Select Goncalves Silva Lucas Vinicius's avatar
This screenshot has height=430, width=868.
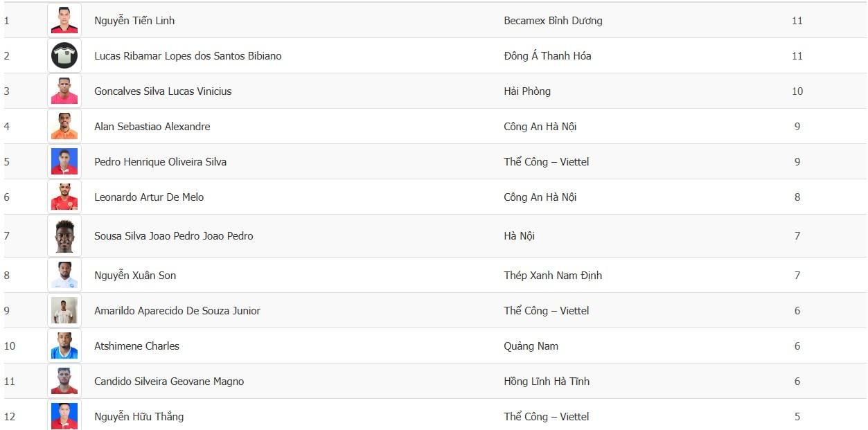[64, 91]
